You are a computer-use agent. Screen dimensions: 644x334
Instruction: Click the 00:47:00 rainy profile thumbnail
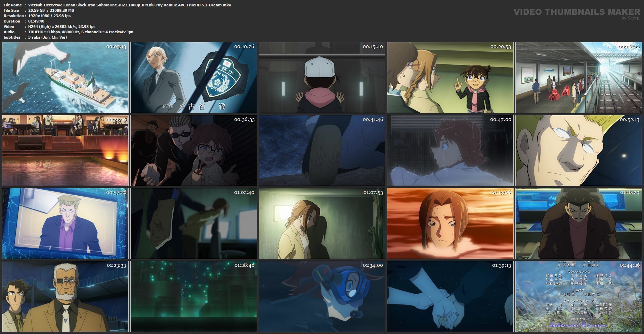click(450, 151)
